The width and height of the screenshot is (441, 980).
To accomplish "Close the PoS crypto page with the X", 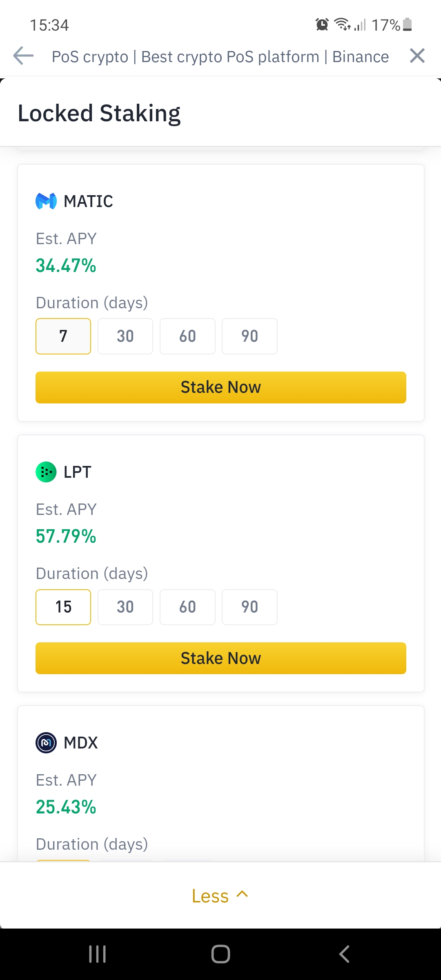I will coord(417,56).
